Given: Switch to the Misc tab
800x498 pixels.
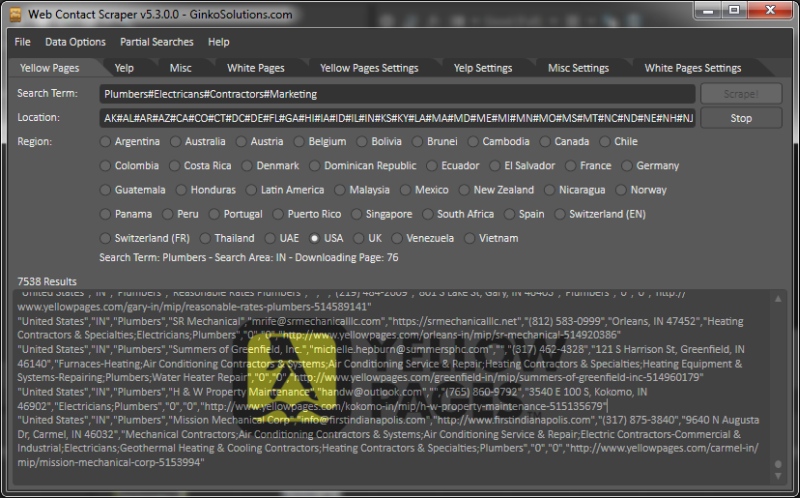Looking at the screenshot, I should (x=181, y=68).
